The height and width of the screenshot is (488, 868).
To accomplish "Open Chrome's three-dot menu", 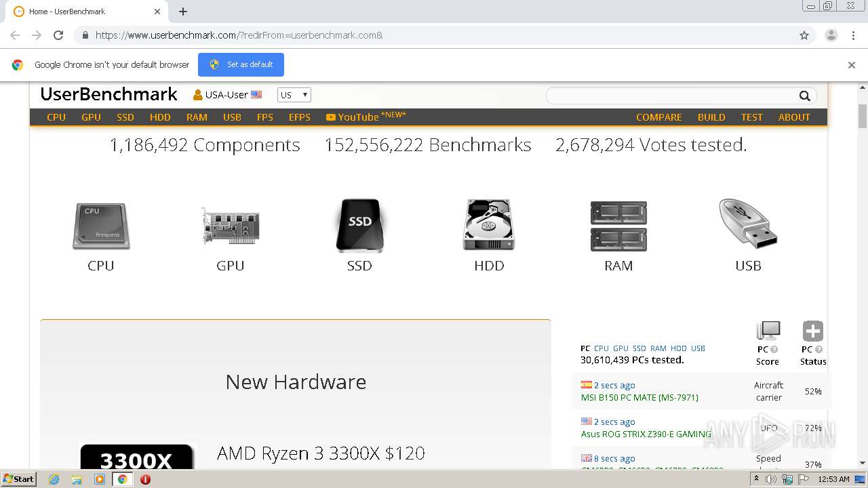I will pyautogui.click(x=854, y=35).
